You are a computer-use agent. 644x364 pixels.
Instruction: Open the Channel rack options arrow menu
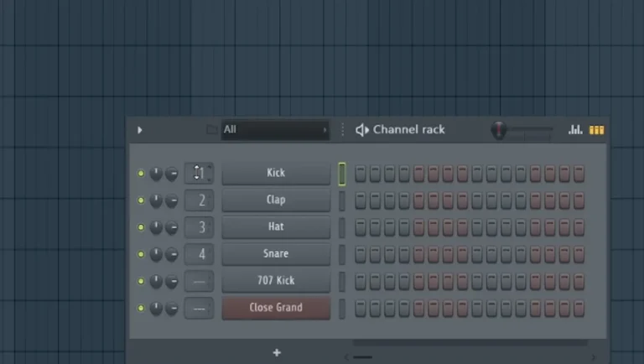[140, 130]
